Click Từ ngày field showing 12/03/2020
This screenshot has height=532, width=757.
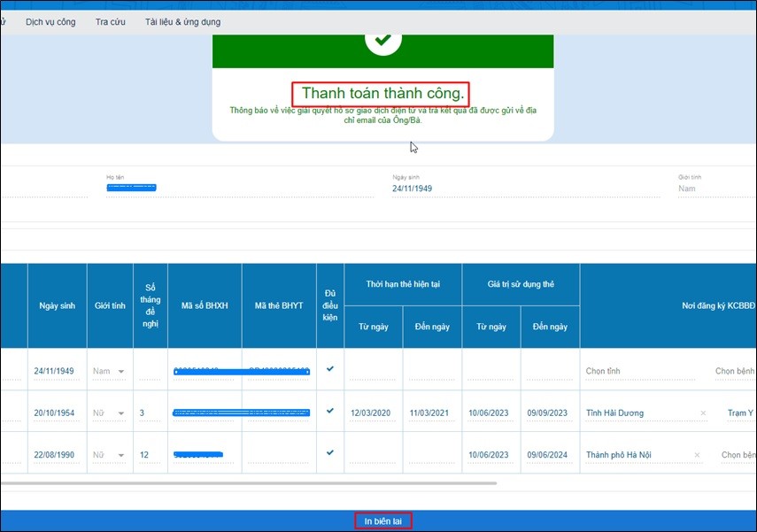(x=373, y=413)
